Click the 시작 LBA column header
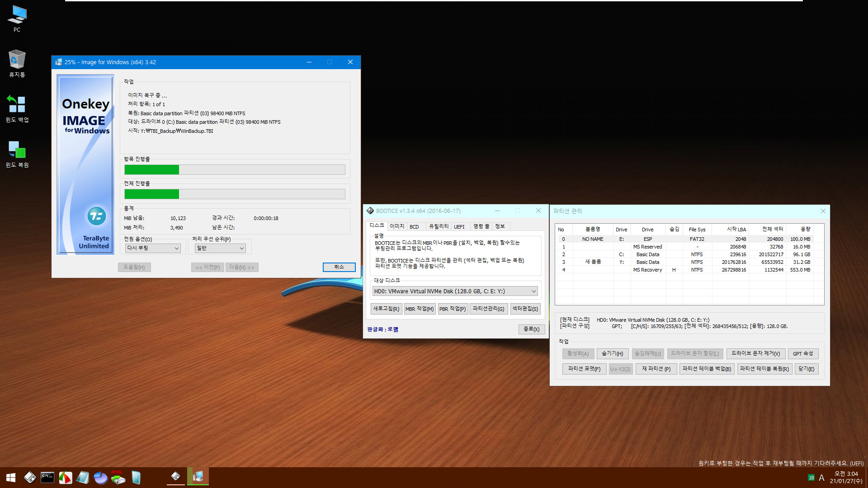The height and width of the screenshot is (488, 868). [x=730, y=229]
